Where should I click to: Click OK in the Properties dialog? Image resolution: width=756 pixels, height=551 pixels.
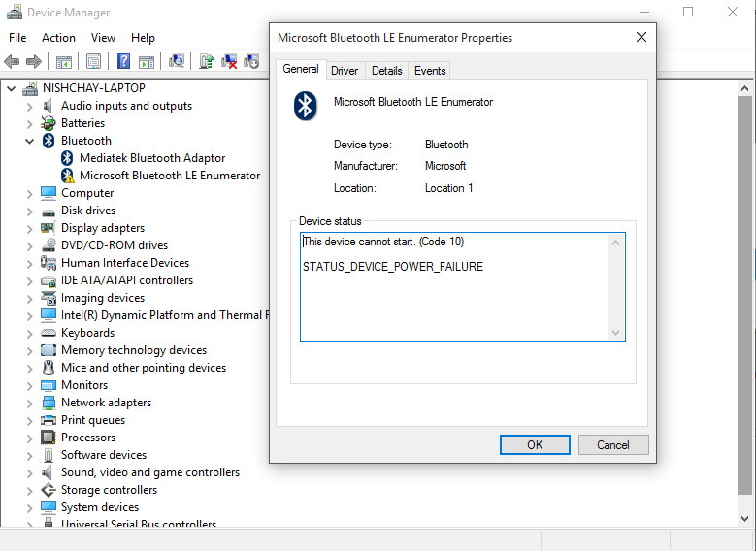(535, 444)
